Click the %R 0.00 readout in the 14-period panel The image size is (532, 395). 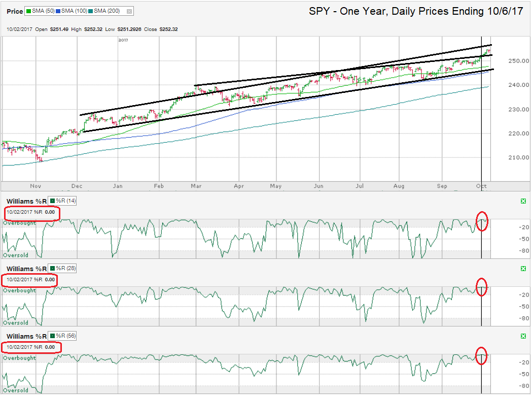(45, 212)
